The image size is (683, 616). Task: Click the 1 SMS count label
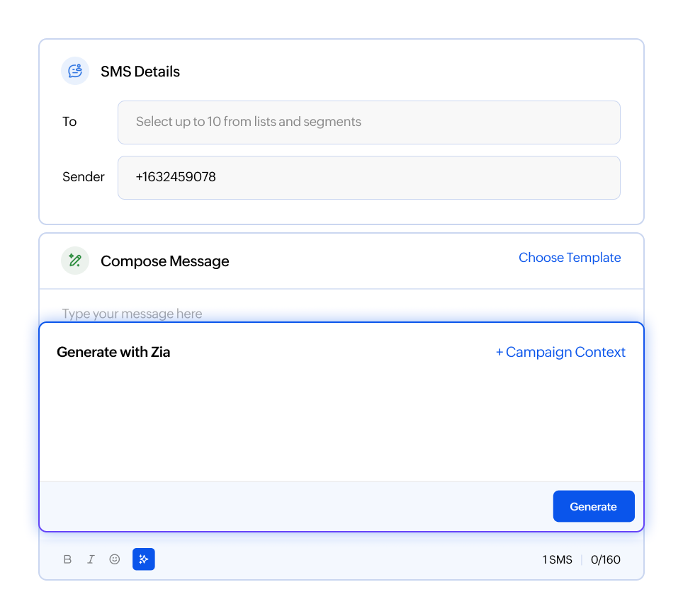[x=557, y=559]
